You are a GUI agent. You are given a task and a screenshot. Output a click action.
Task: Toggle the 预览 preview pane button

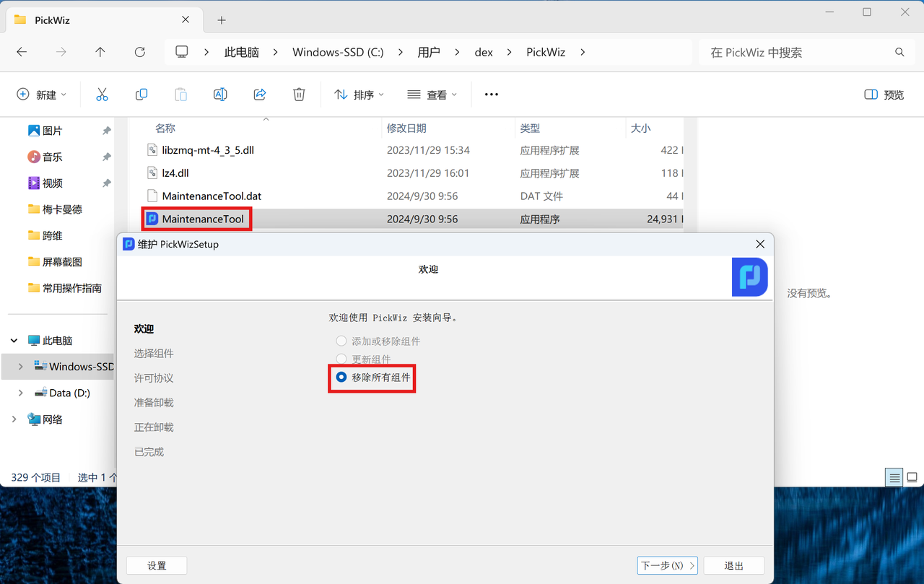point(884,95)
